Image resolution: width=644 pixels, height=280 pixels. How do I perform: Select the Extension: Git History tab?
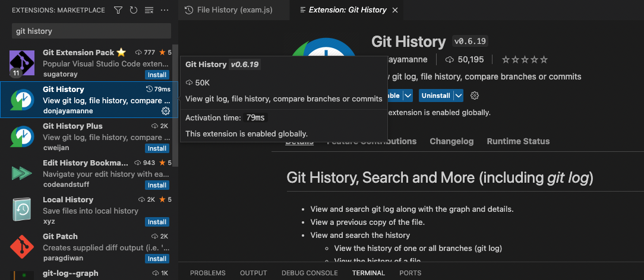[347, 10]
